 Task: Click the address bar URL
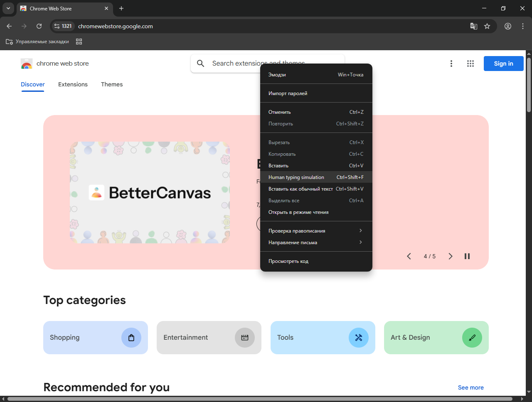[116, 26]
